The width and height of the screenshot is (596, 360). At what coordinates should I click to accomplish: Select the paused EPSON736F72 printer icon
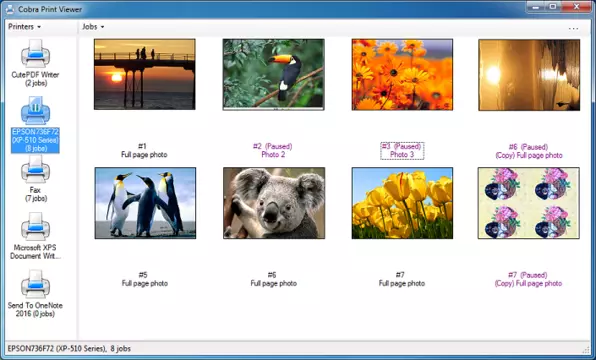click(x=35, y=110)
